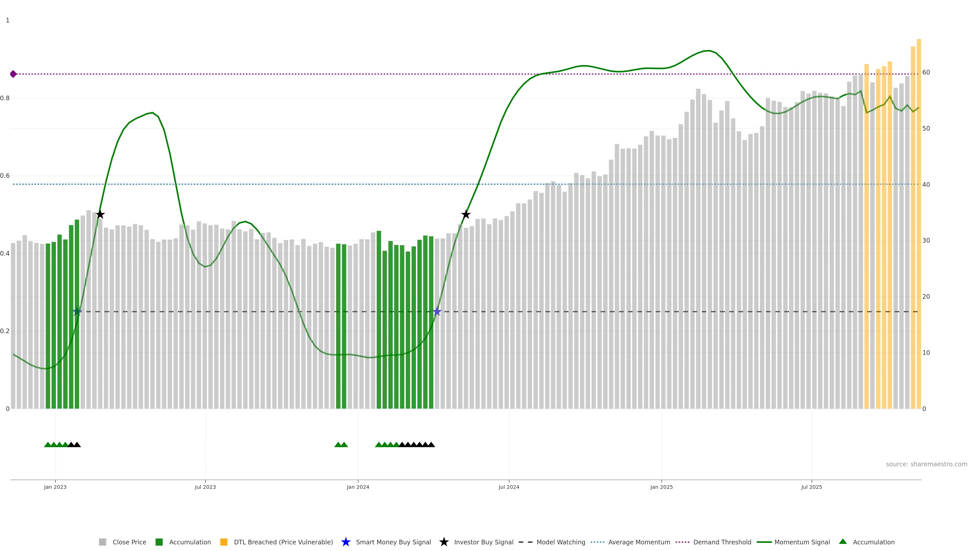Toggle the DTL Breached (Price Vulnerable) label

[x=283, y=542]
